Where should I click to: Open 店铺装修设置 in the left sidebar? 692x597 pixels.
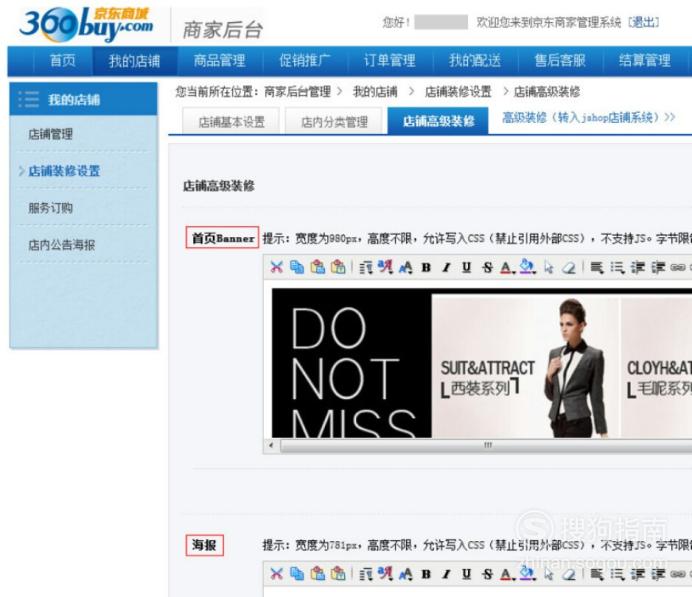click(x=64, y=171)
